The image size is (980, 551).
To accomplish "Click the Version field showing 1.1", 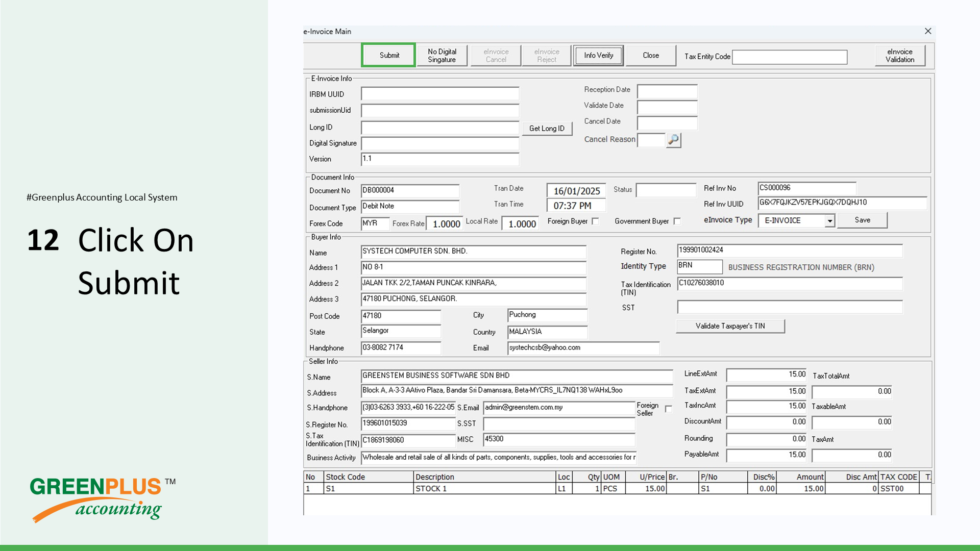I will pyautogui.click(x=440, y=159).
